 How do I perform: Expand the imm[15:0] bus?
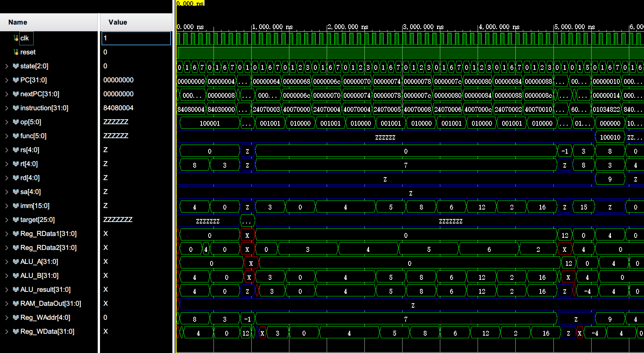click(7, 206)
